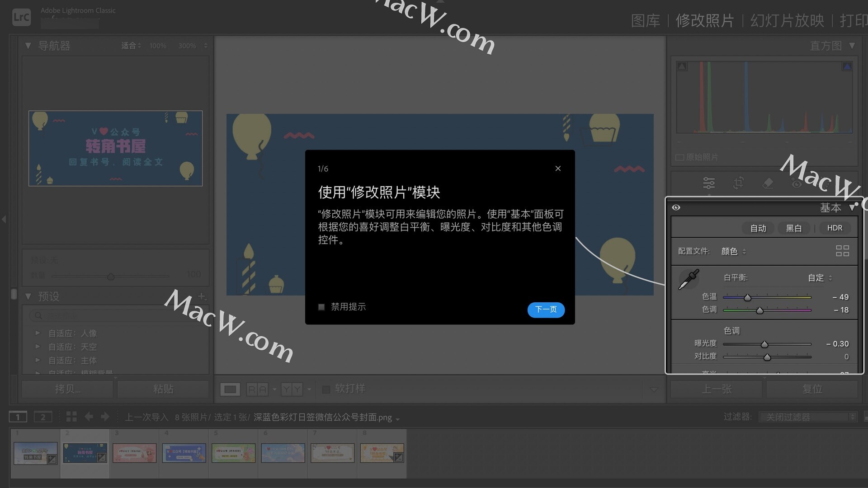Viewport: 868px width, 488px height.
Task: Go back with the left arrow icon
Action: click(x=89, y=417)
